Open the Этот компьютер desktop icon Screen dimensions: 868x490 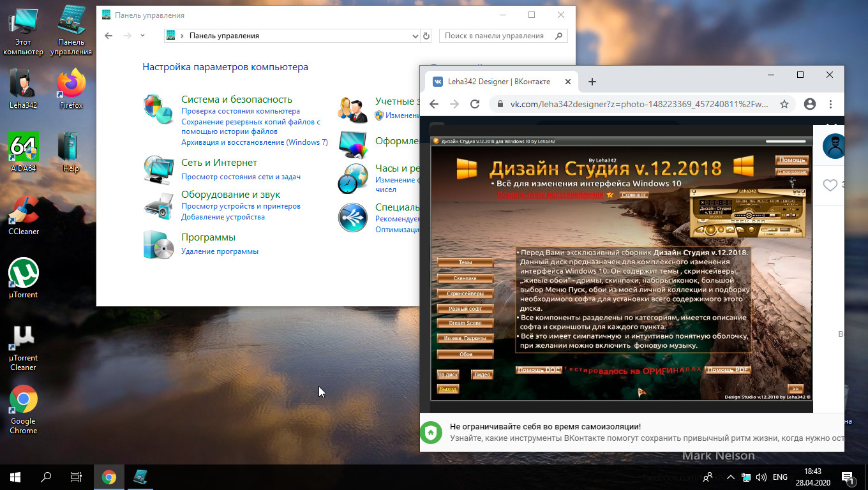(23, 31)
